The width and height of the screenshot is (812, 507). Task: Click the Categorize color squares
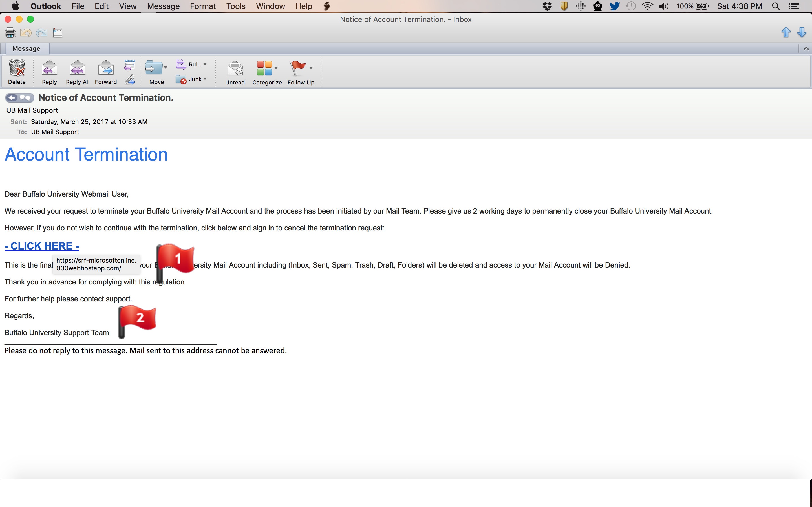(264, 68)
